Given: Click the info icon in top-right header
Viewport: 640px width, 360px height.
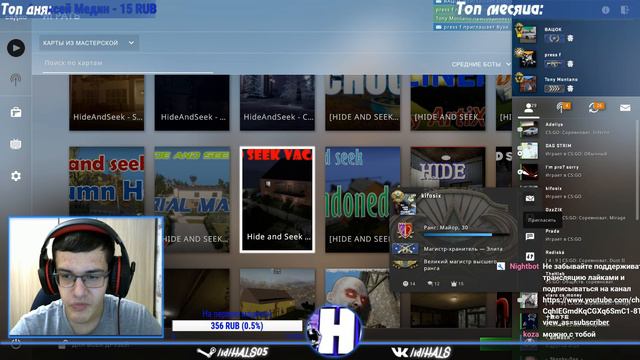Looking at the screenshot, I should (x=605, y=10).
